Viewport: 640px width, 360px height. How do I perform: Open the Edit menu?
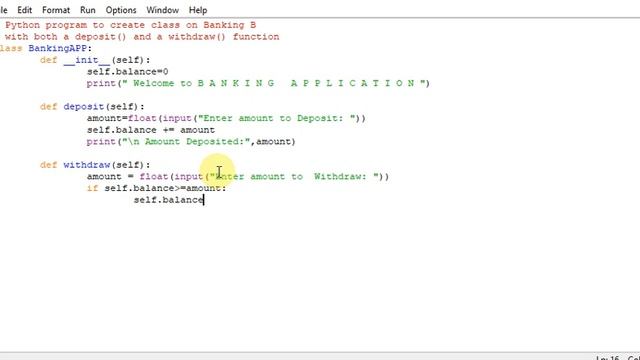[24, 10]
